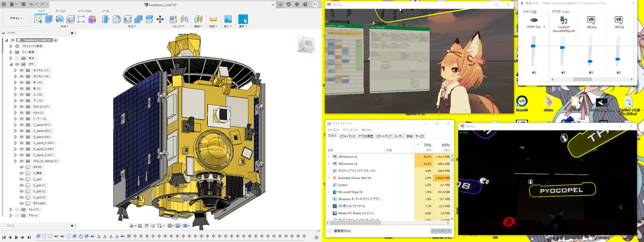Click the Combine tool icon
This screenshot has height=242, width=644.
pyautogui.click(x=138, y=19)
